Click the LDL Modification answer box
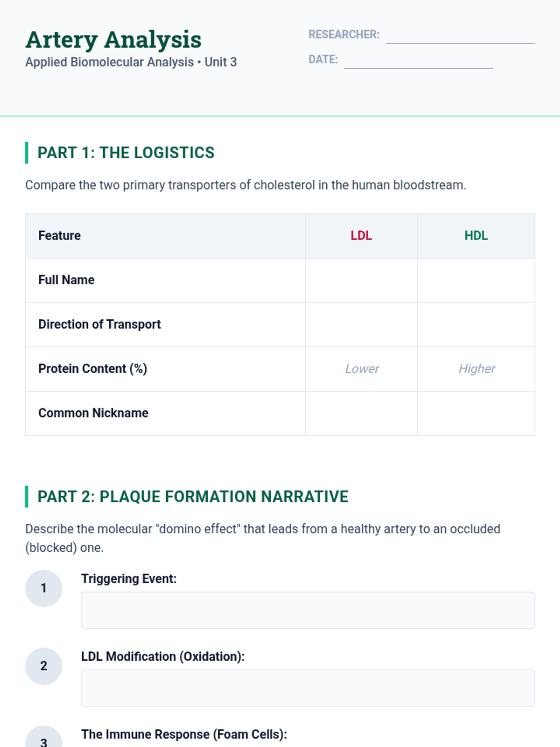The image size is (560, 747). point(308,688)
